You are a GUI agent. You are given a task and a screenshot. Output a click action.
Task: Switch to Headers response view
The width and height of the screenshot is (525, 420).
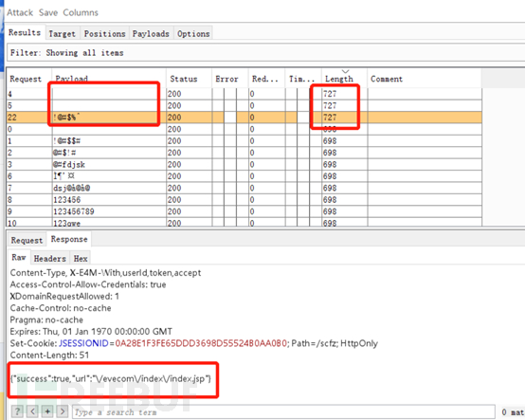pos(50,259)
